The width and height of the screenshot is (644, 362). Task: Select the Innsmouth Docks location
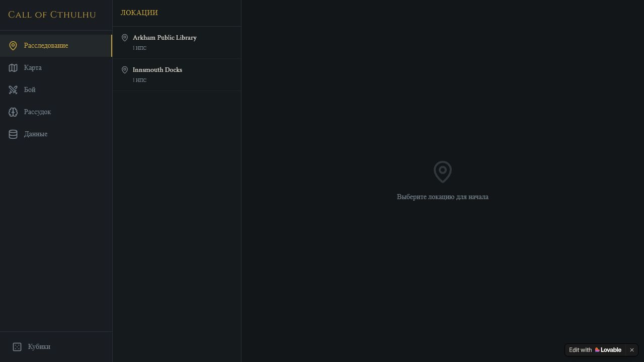(x=177, y=75)
